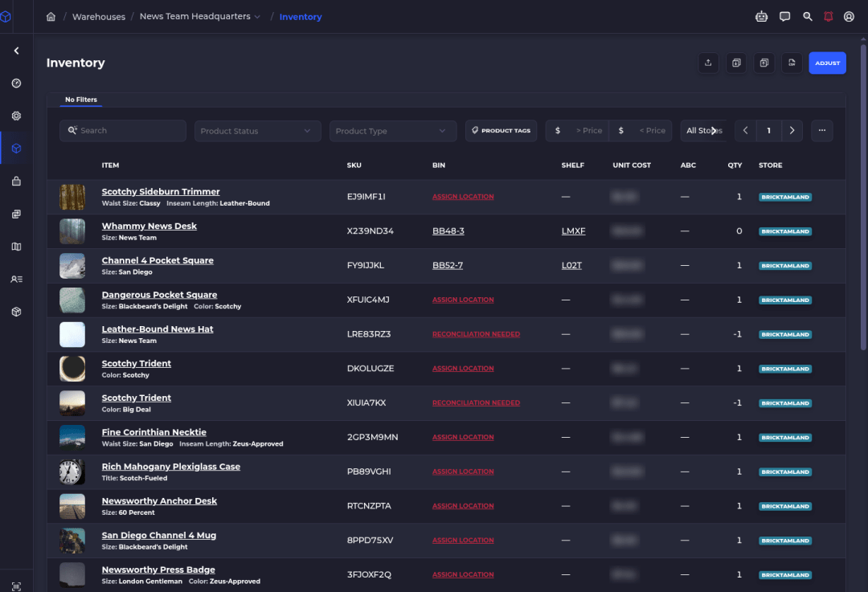Select the No Filters tab
This screenshot has width=868, height=592.
(x=81, y=100)
